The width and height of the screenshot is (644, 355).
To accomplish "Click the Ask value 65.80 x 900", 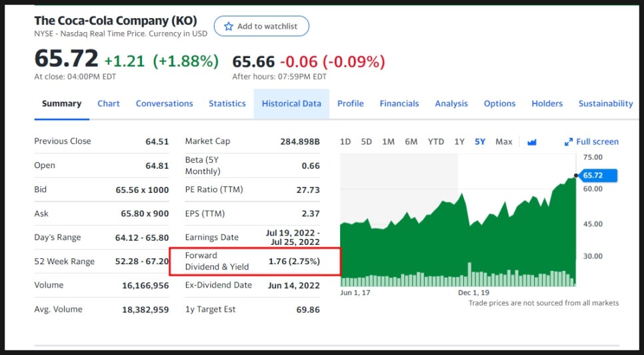I will 145,214.
